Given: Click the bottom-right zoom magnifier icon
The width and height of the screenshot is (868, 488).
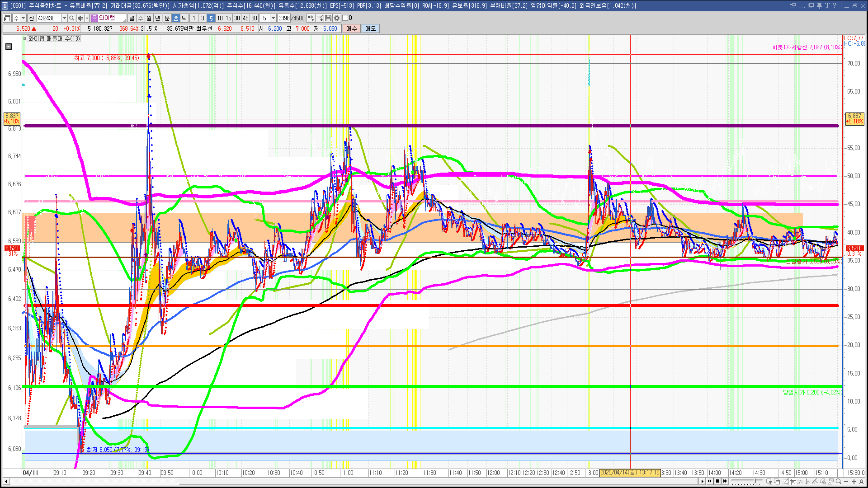Looking at the screenshot, I should pyautogui.click(x=839, y=482).
